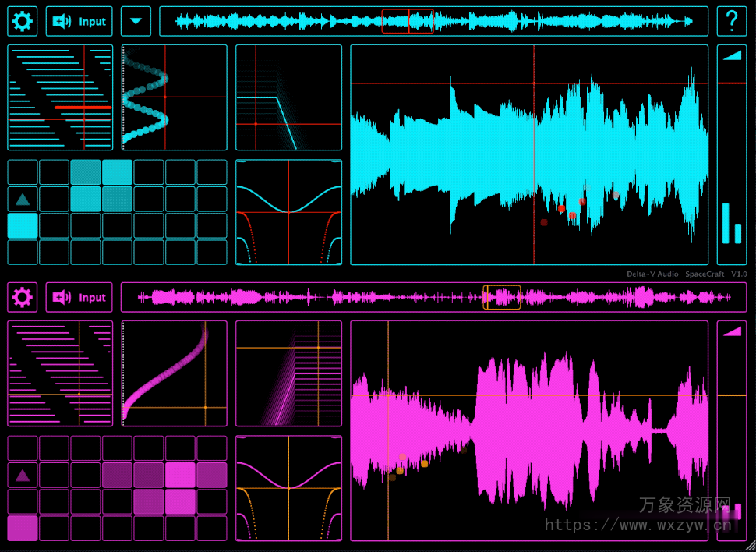The image size is (756, 552).
Task: Open settings gear for the cyan engine
Action: (x=21, y=21)
